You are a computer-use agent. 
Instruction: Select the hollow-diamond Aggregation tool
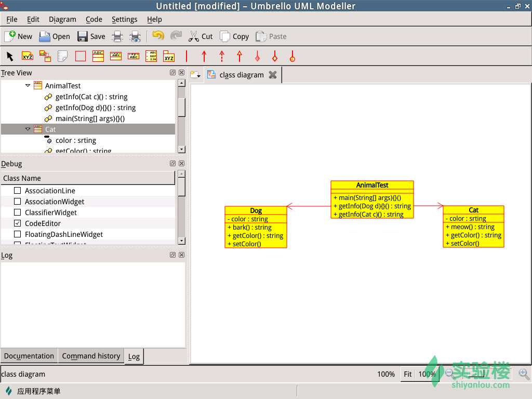275,56
